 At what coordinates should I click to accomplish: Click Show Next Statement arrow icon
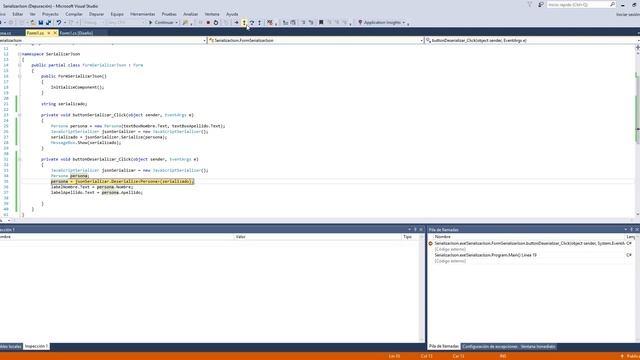[x=236, y=22]
